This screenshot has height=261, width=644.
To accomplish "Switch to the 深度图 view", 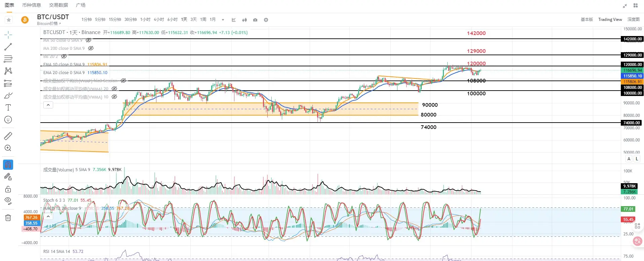I will tap(634, 20).
